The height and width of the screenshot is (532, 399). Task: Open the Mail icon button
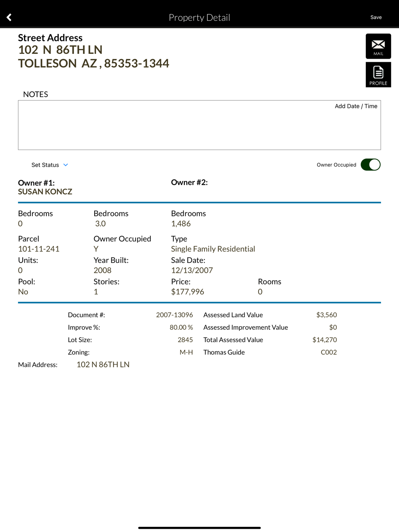coord(378,46)
